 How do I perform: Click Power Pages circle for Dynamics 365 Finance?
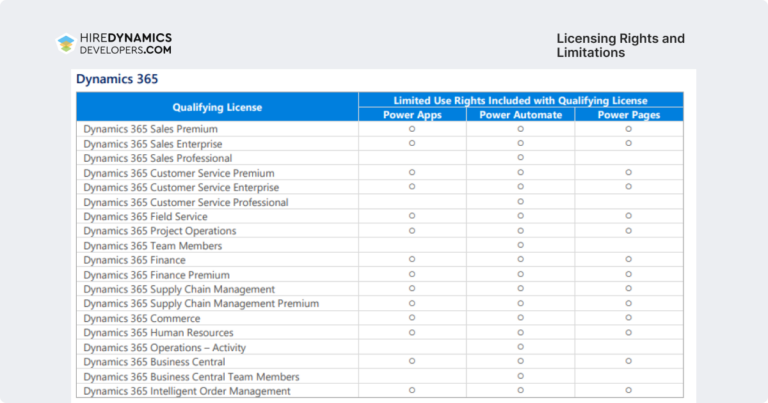point(628,260)
